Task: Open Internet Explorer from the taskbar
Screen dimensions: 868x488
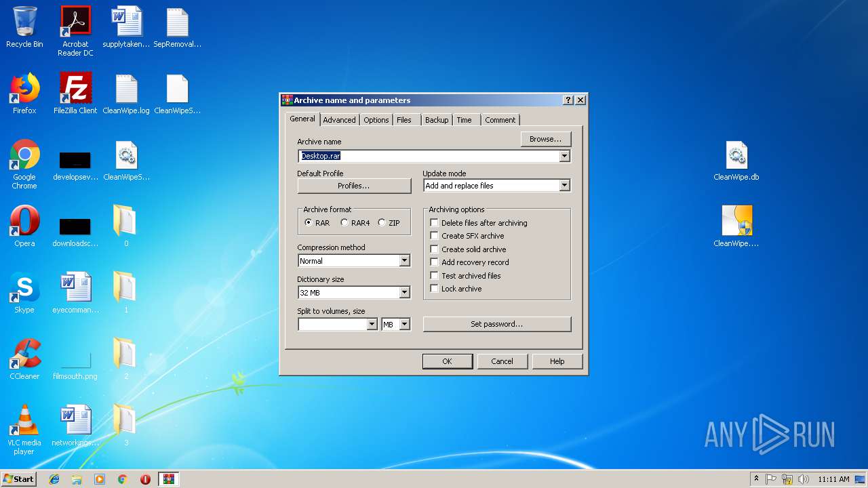Action: tap(54, 479)
